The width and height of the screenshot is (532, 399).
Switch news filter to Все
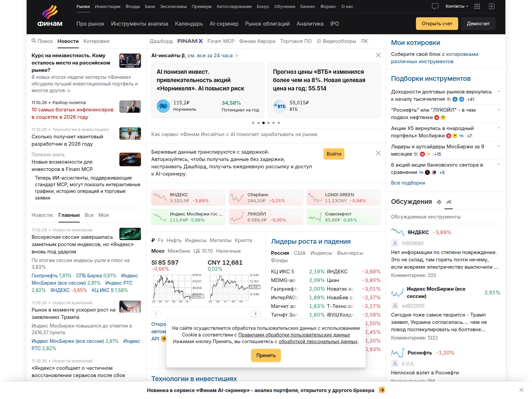tap(89, 215)
